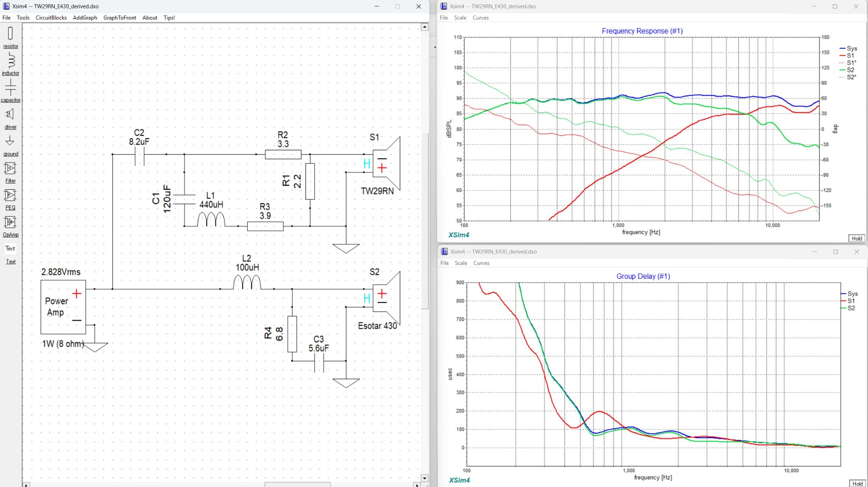Screen dimensions: 868x487
Task: Click the schematic horizontal scrollbar right arrow
Action: tap(417, 484)
